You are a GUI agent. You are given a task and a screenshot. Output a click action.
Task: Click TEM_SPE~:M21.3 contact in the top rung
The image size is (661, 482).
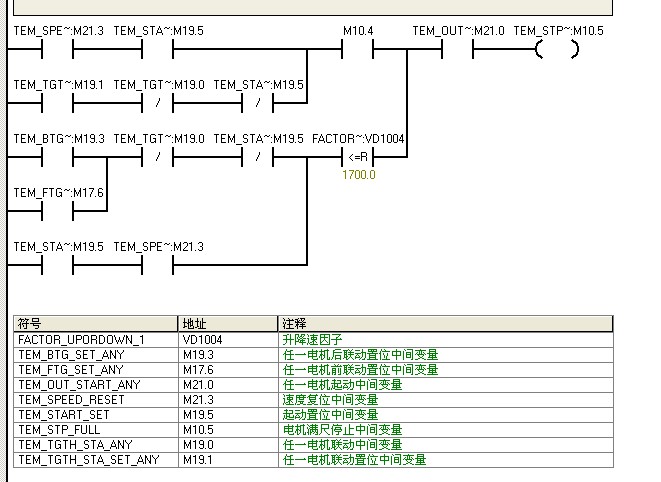(58, 49)
